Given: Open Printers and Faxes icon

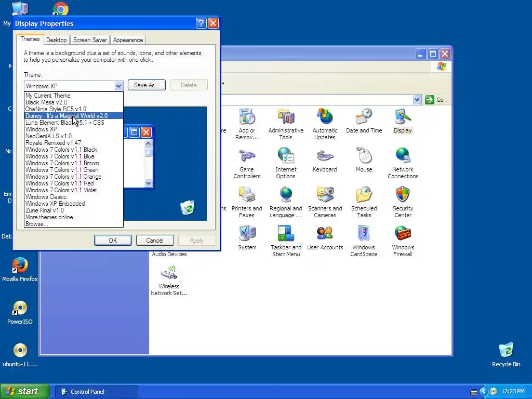Looking at the screenshot, I should coord(247,202).
